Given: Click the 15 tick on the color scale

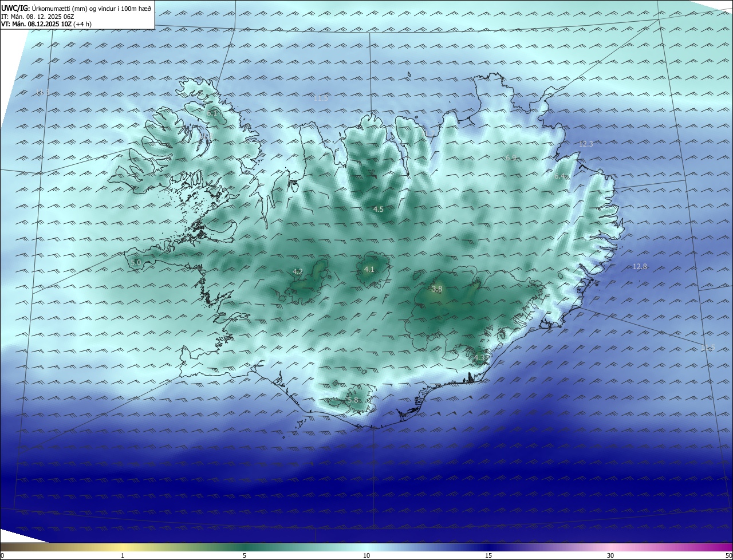Looking at the screenshot, I should 488,555.
